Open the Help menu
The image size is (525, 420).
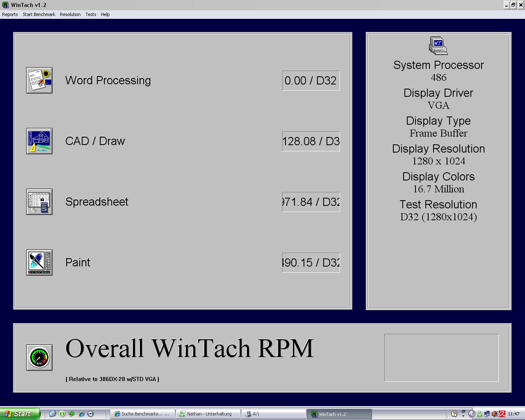coord(105,14)
